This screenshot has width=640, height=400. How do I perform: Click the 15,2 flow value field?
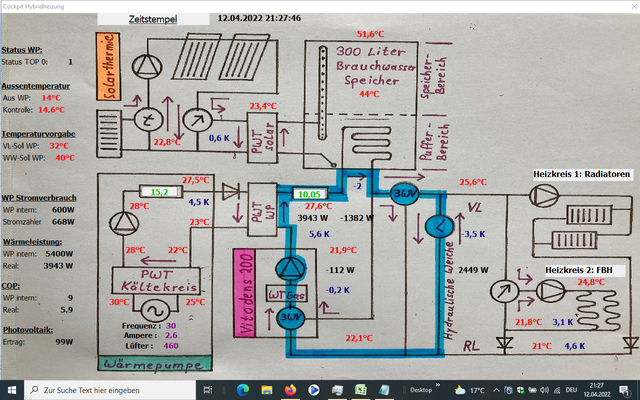(160, 191)
